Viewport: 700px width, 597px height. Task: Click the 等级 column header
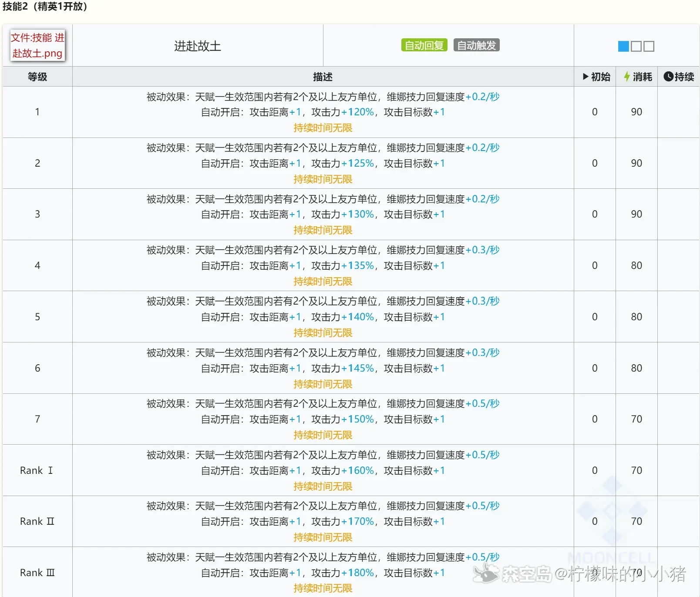click(37, 77)
